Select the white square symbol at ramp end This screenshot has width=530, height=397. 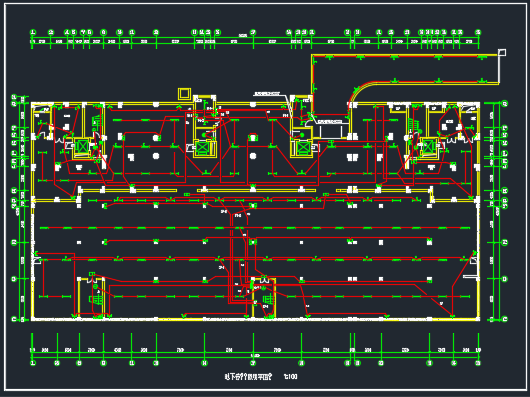point(502,52)
